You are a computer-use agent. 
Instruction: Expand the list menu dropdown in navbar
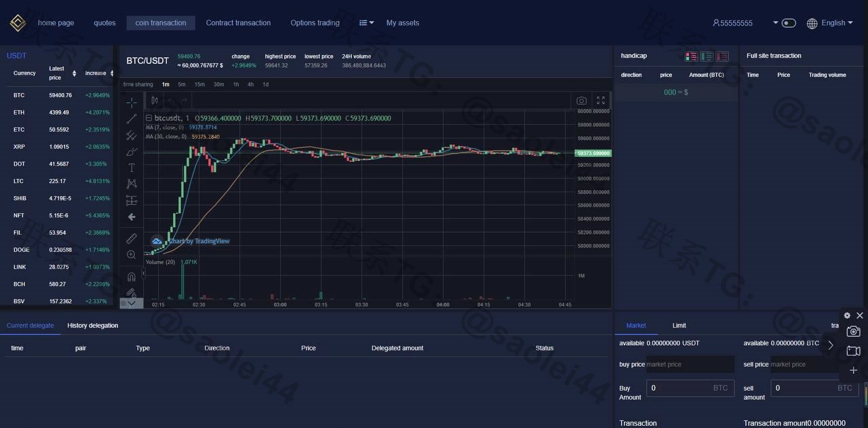coord(366,23)
